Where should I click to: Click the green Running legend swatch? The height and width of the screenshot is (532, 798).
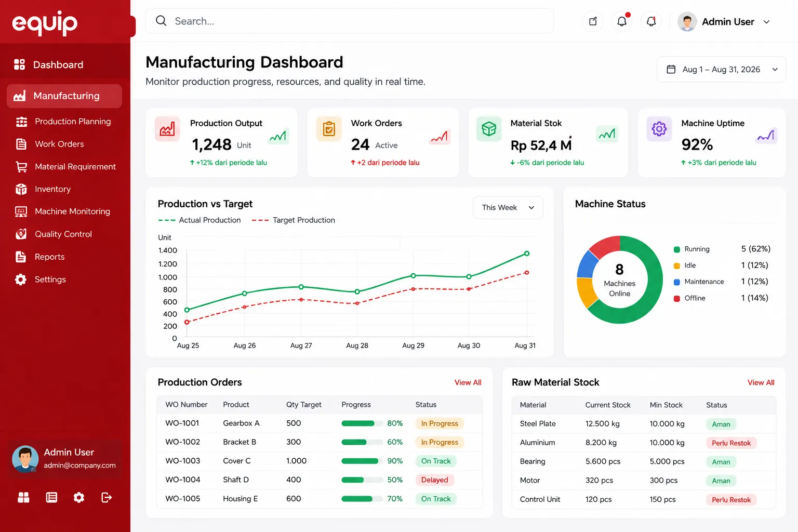677,249
